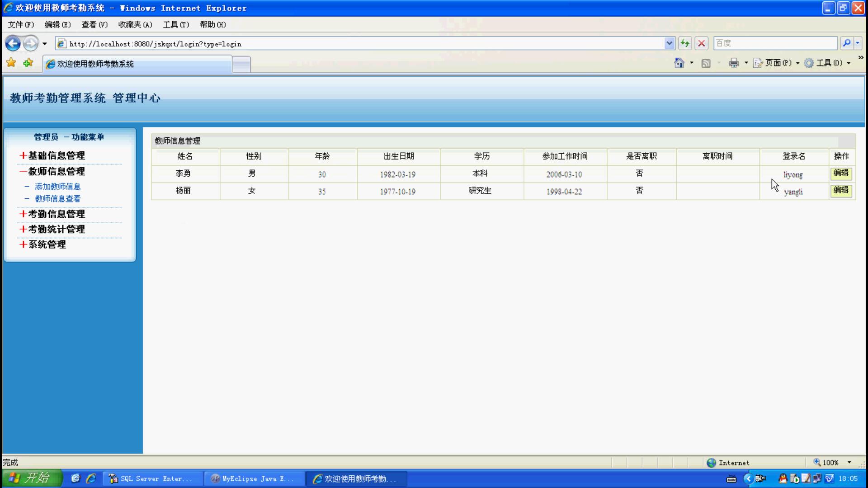Screen dimensions: 868x488
Task: Click the keyboard language bar tray icon
Action: pyautogui.click(x=731, y=479)
